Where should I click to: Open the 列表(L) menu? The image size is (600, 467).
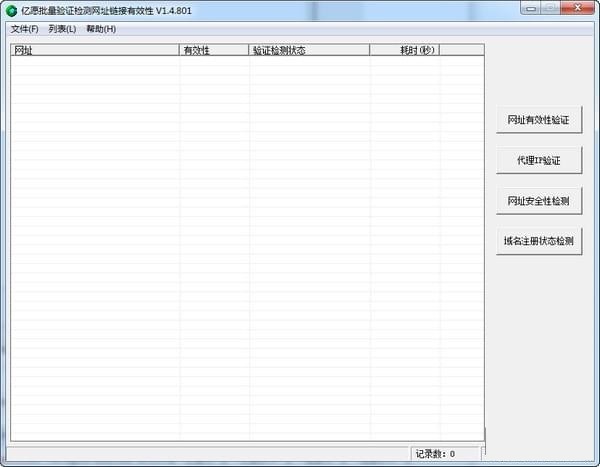tap(62, 29)
